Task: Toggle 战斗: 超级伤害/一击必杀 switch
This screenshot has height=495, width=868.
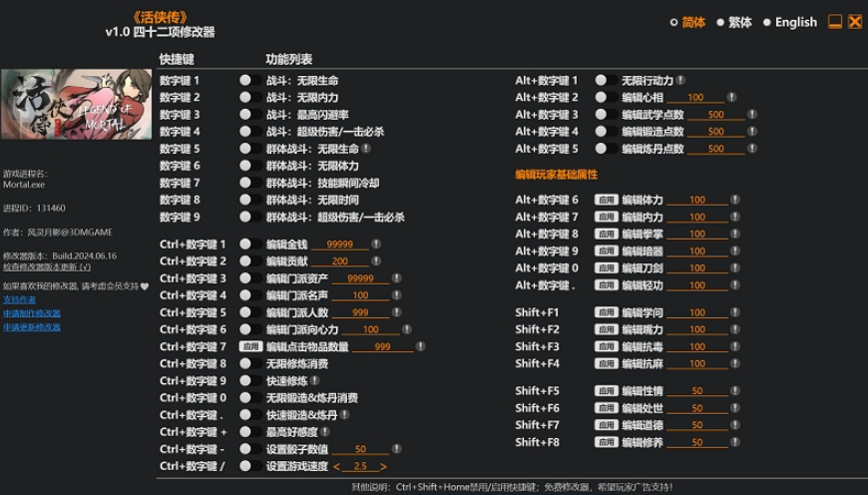Action: [250, 131]
